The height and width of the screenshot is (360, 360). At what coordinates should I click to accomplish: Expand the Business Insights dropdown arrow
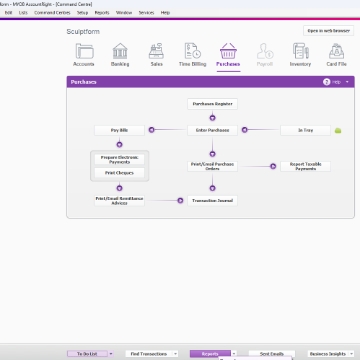(351, 354)
